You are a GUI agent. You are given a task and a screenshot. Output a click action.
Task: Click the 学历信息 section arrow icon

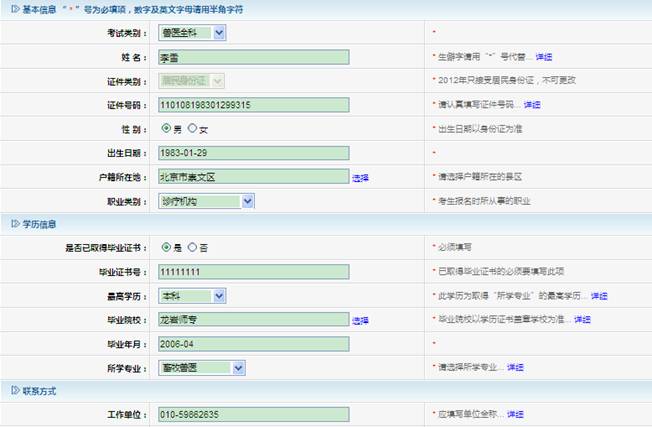point(14,224)
